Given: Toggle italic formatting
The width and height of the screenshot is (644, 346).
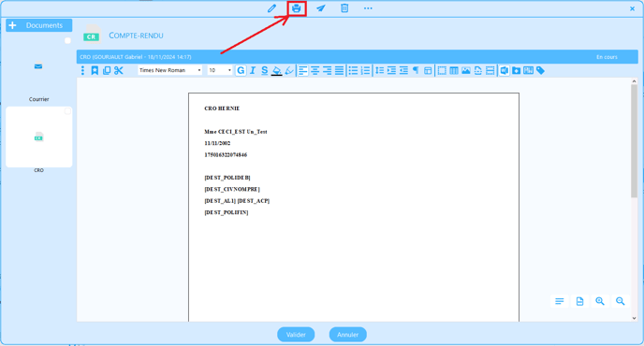Looking at the screenshot, I should click(253, 70).
